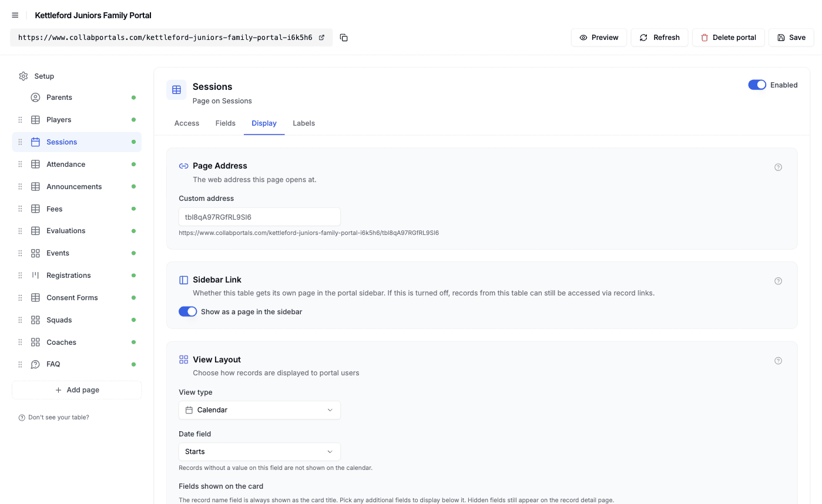Image resolution: width=822 pixels, height=504 pixels.
Task: Select Attendance in the sidebar
Action: 77,164
